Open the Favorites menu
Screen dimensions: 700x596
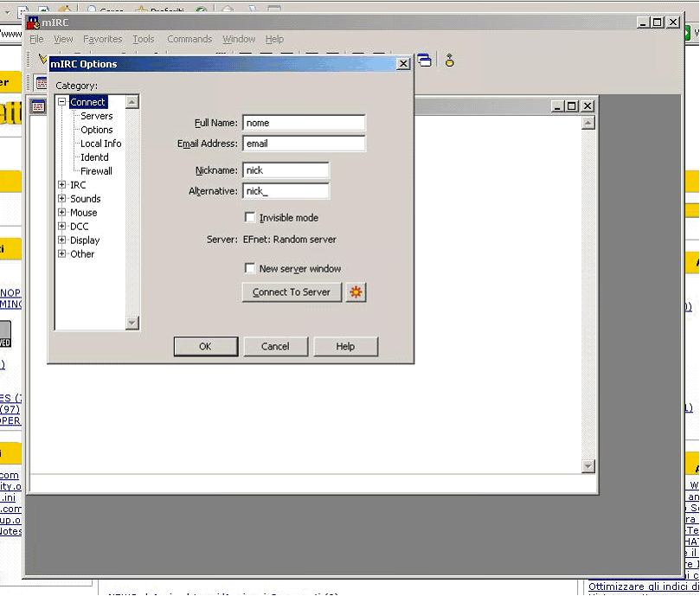103,39
